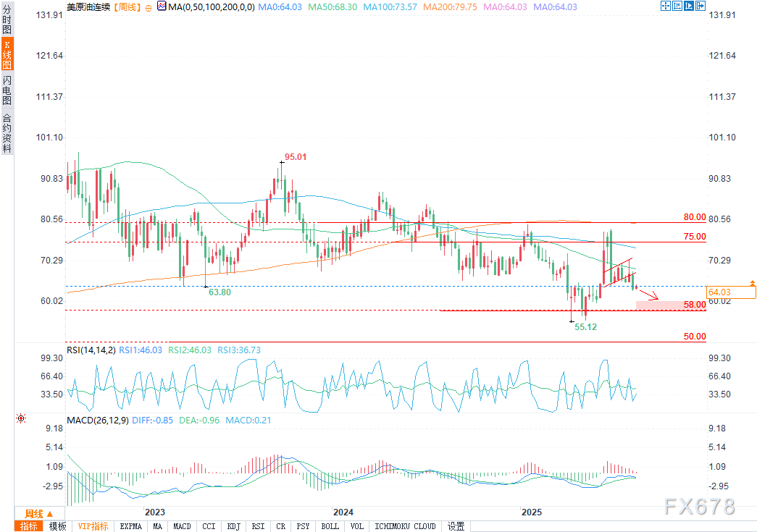Image resolution: width=757 pixels, height=532 pixels.
Task: Toggle the KDJ indicator
Action: point(233,526)
